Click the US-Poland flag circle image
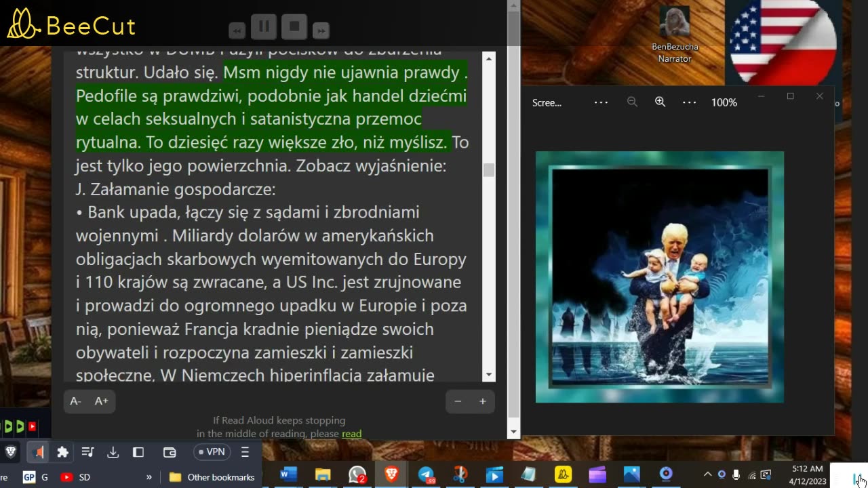This screenshot has width=868, height=488. [x=783, y=41]
